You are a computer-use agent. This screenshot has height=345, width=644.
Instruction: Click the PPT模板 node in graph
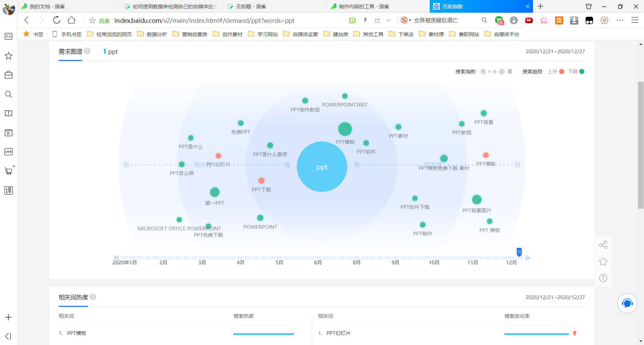click(345, 129)
